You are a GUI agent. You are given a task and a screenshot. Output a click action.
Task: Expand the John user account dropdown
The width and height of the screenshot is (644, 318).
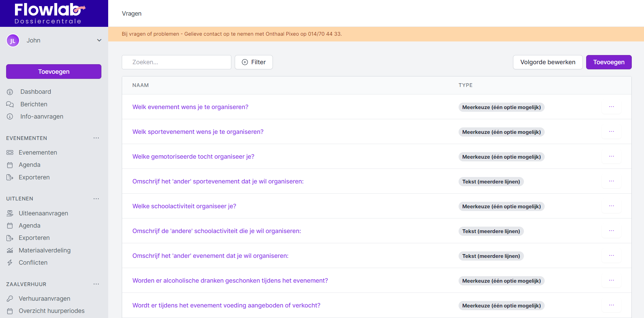coord(99,40)
